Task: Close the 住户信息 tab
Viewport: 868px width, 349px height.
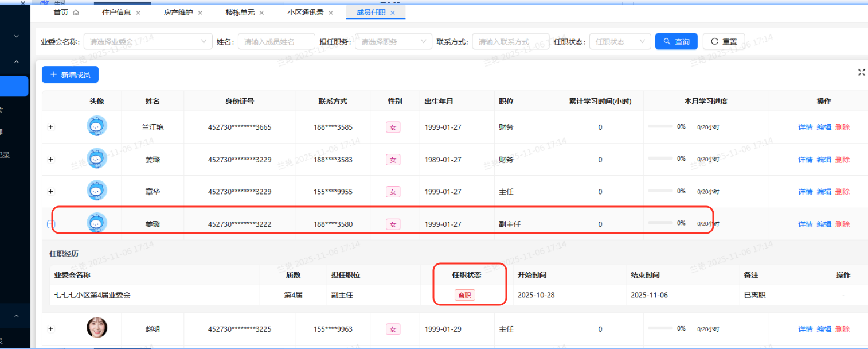Action: [x=138, y=13]
